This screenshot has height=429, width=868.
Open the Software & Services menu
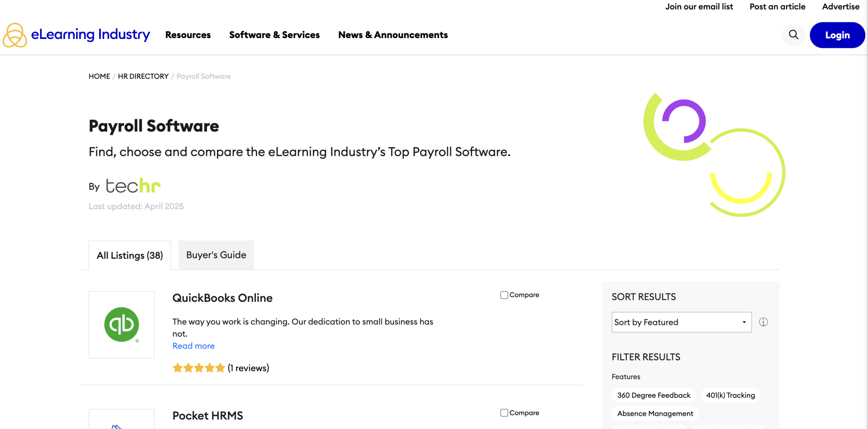[x=274, y=35]
